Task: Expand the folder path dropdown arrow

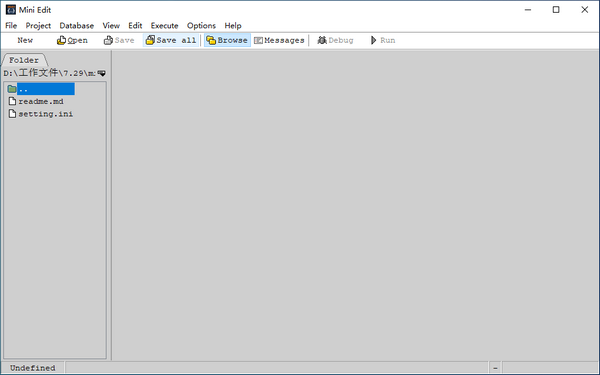Action: click(x=101, y=73)
